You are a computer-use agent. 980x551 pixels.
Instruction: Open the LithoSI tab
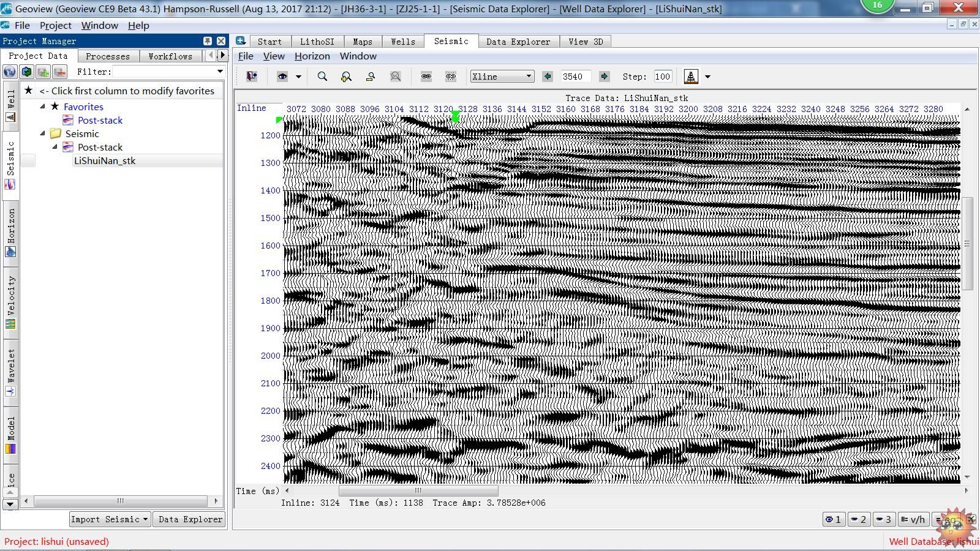317,42
